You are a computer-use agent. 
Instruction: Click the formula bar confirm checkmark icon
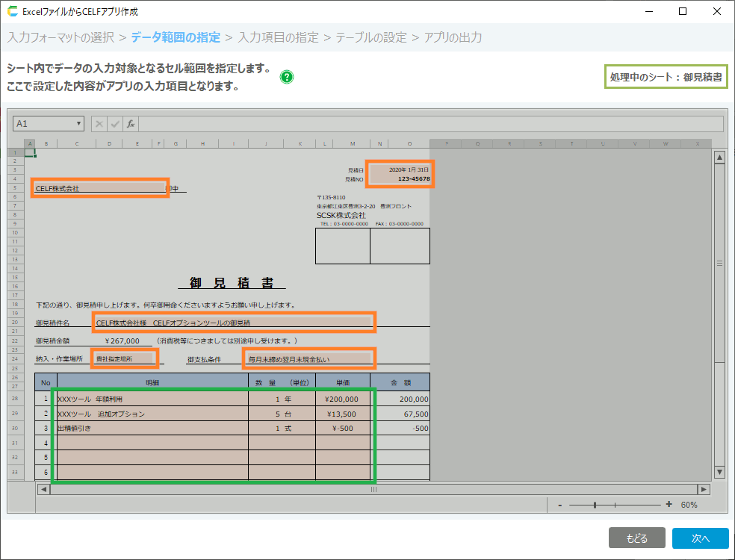coord(115,124)
